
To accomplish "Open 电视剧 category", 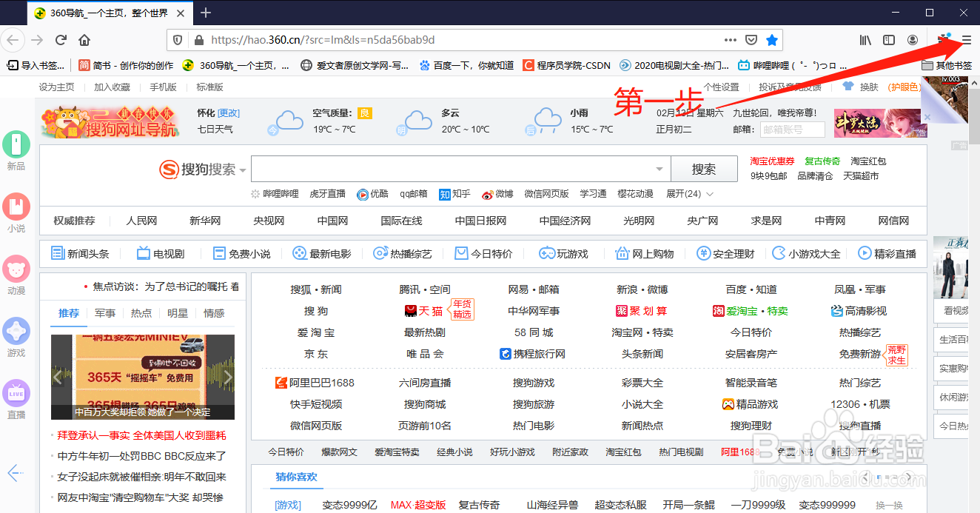I will tap(161, 254).
